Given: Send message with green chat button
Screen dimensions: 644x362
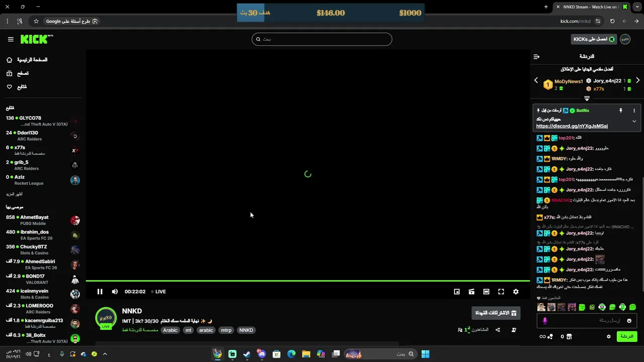Looking at the screenshot, I should (627, 336).
